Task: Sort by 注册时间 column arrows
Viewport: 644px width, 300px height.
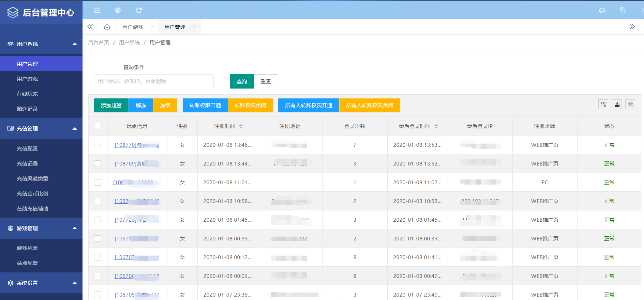Action: coord(241,126)
